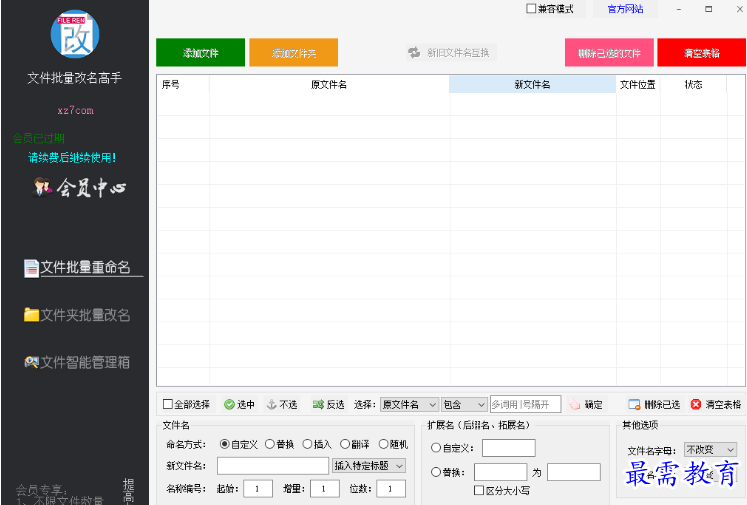Click the 文件位置 column header

tap(637, 85)
